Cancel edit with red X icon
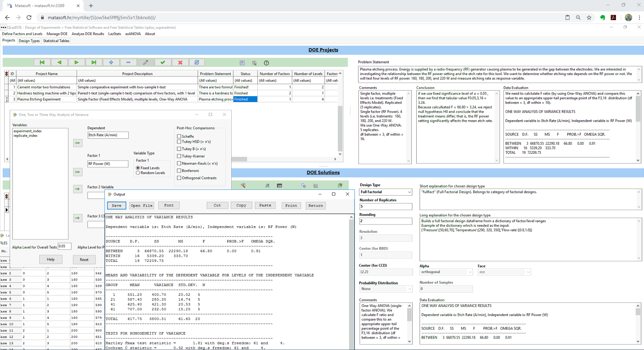The height and width of the screenshot is (350, 644). 180,62
